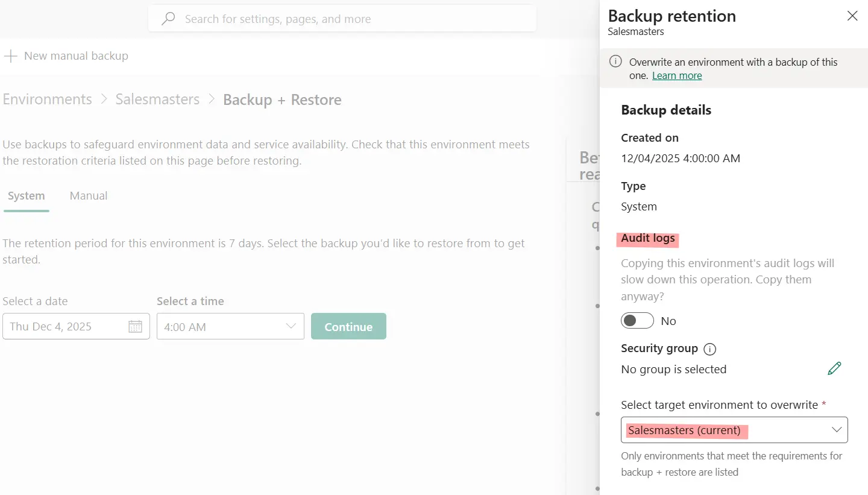This screenshot has height=495, width=868.
Task: Click the Environments breadcrumb
Action: (47, 99)
